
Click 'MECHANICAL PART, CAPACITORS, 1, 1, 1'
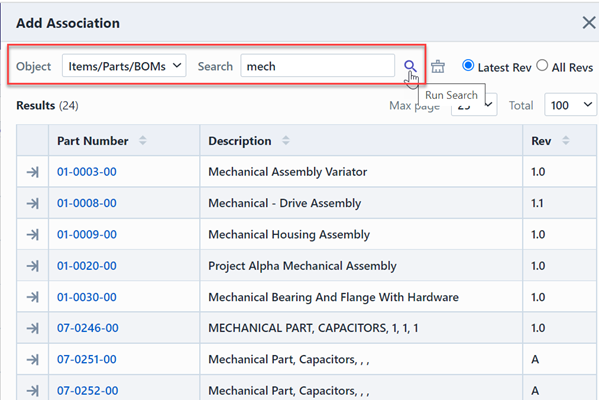point(313,329)
